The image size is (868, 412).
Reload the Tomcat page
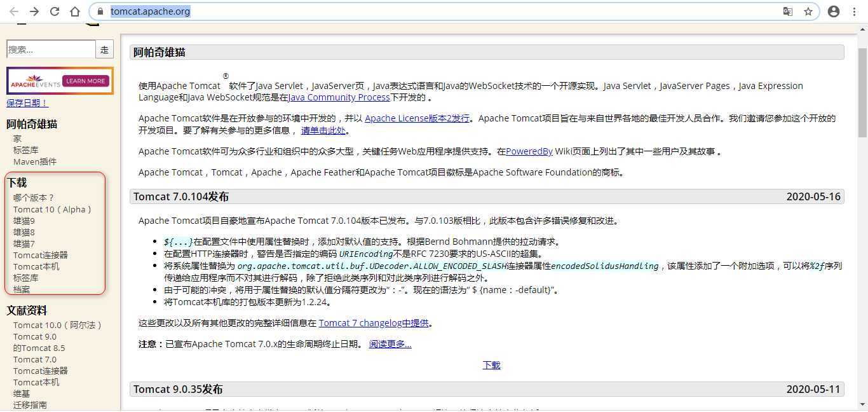point(55,11)
